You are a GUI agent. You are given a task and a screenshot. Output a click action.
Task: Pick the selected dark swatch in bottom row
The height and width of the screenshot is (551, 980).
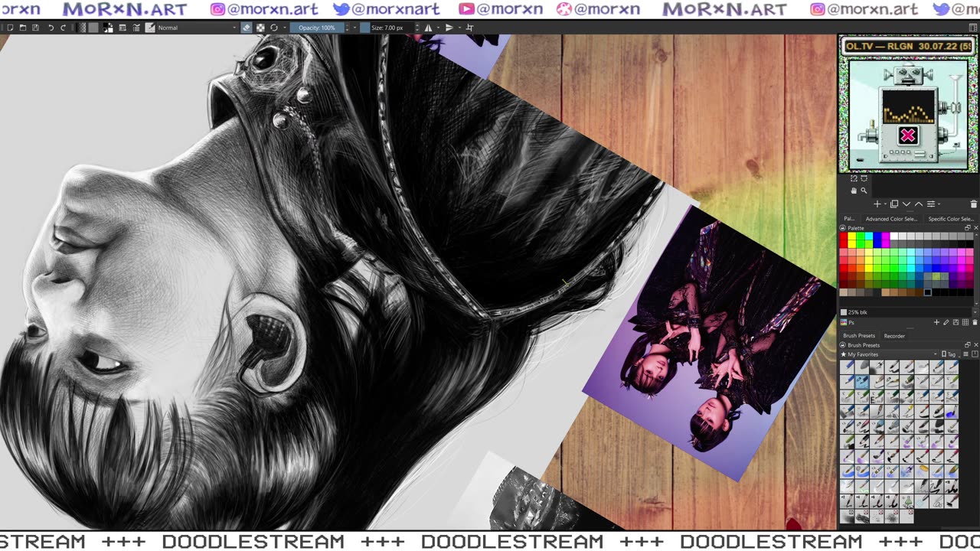point(927,292)
